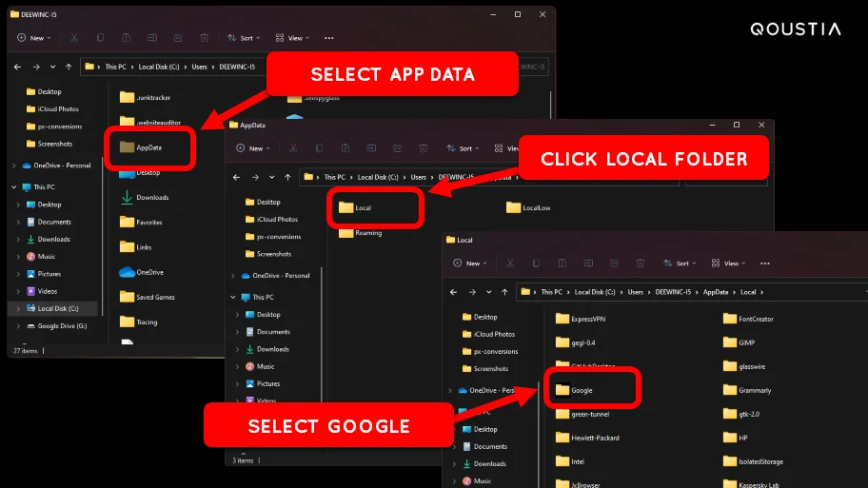Viewport: 868px width, 488px height.
Task: Open the recent locations chevron in the DEEWINC-I5 window
Action: click(x=52, y=67)
